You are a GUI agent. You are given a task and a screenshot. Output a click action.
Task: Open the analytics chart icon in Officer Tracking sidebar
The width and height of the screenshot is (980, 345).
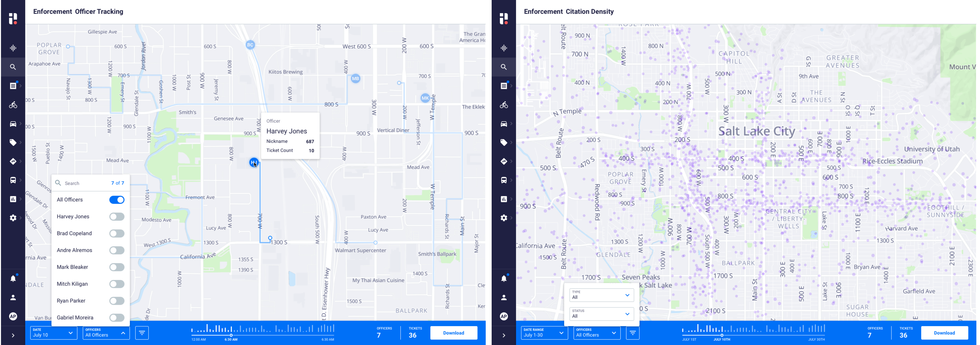click(x=13, y=199)
